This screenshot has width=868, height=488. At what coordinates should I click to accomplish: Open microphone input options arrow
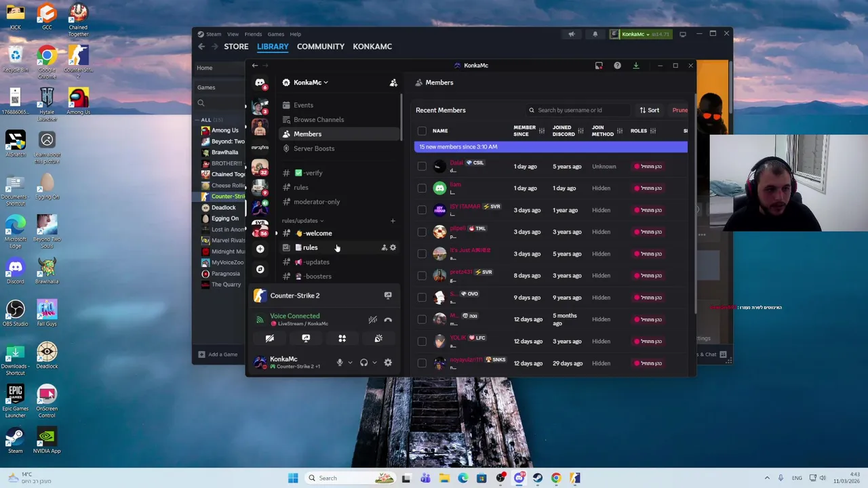coord(350,363)
